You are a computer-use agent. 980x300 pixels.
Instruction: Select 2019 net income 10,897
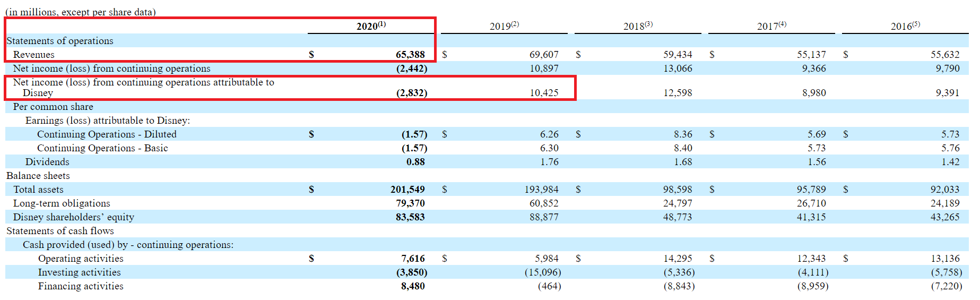click(544, 68)
